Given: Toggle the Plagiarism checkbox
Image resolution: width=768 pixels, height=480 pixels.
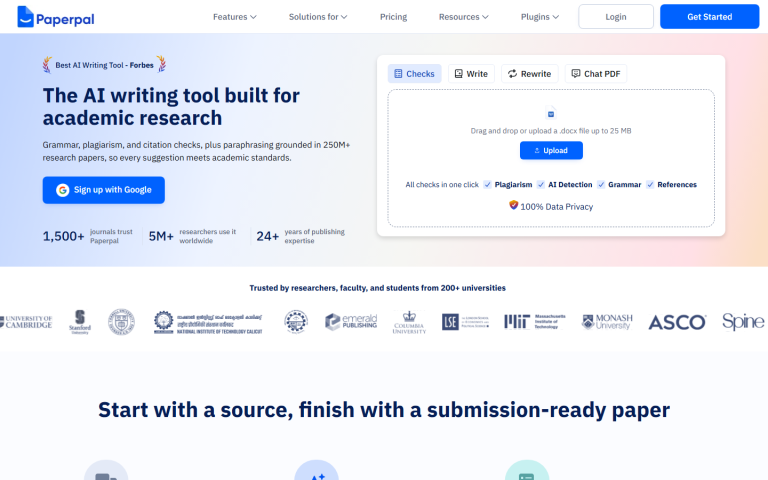Looking at the screenshot, I should pos(487,185).
